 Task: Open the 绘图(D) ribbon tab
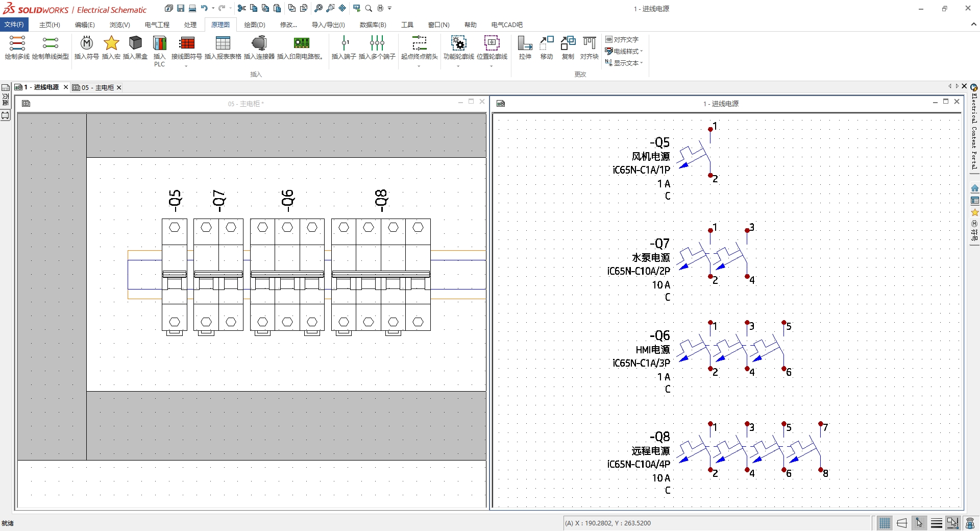(254, 25)
